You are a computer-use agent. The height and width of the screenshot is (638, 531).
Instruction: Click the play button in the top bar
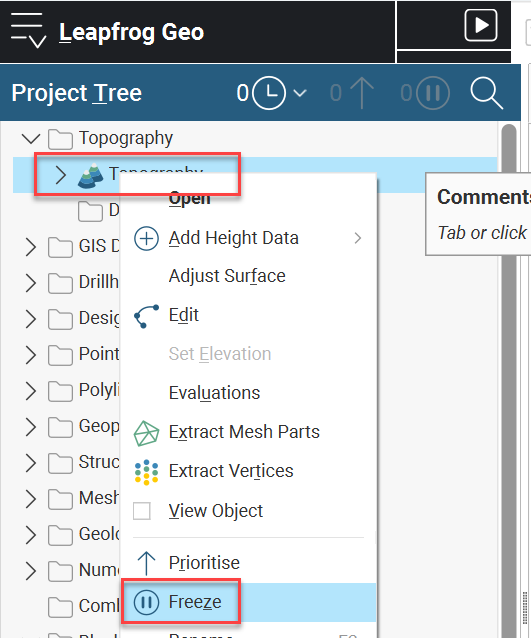481,25
